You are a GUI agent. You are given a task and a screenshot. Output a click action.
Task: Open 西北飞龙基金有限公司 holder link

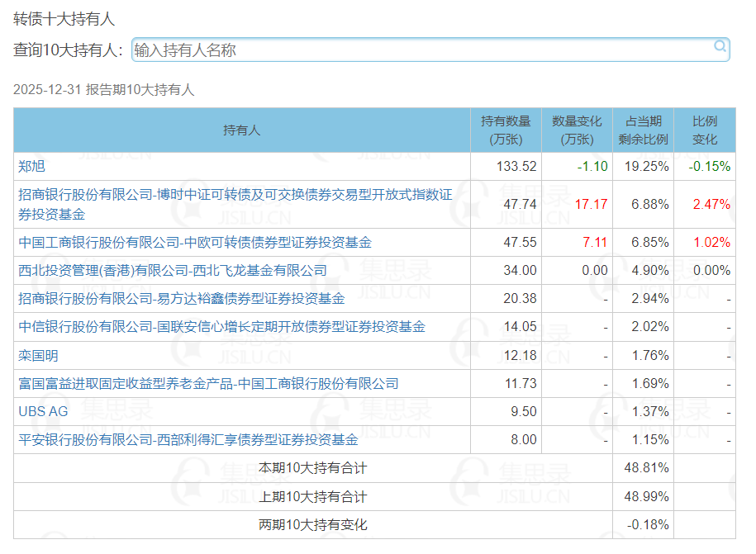(173, 270)
